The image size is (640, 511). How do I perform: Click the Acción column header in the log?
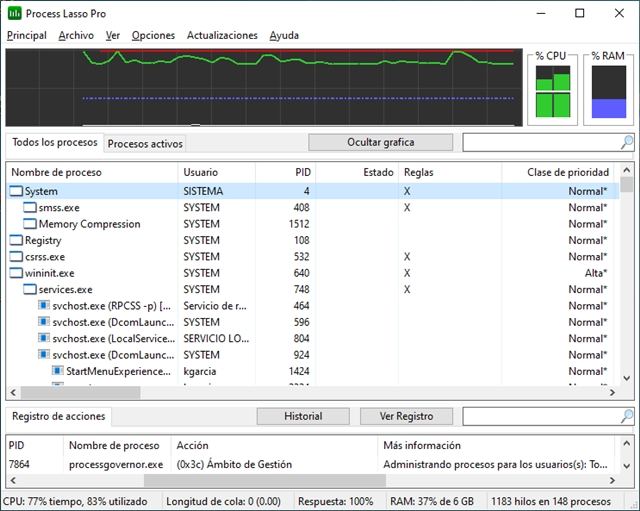click(274, 445)
